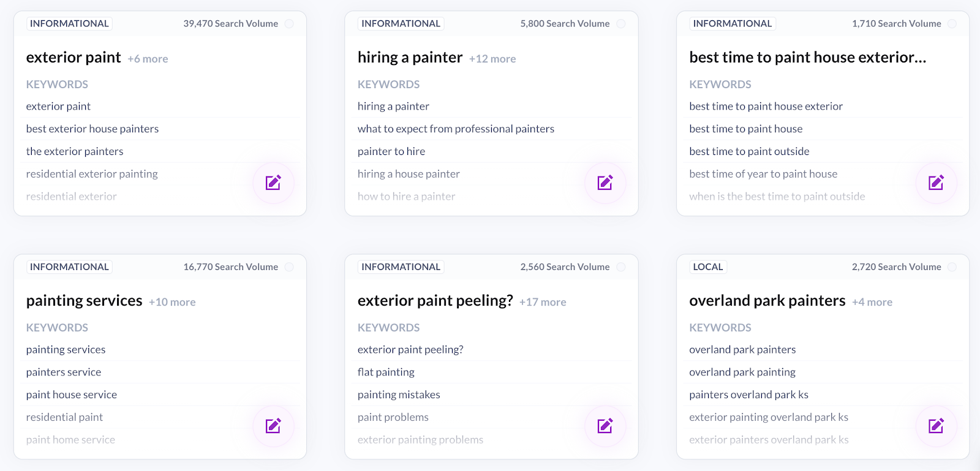The width and height of the screenshot is (980, 471).
Task: Select the exterior paint cluster radio circle
Action: (x=289, y=24)
